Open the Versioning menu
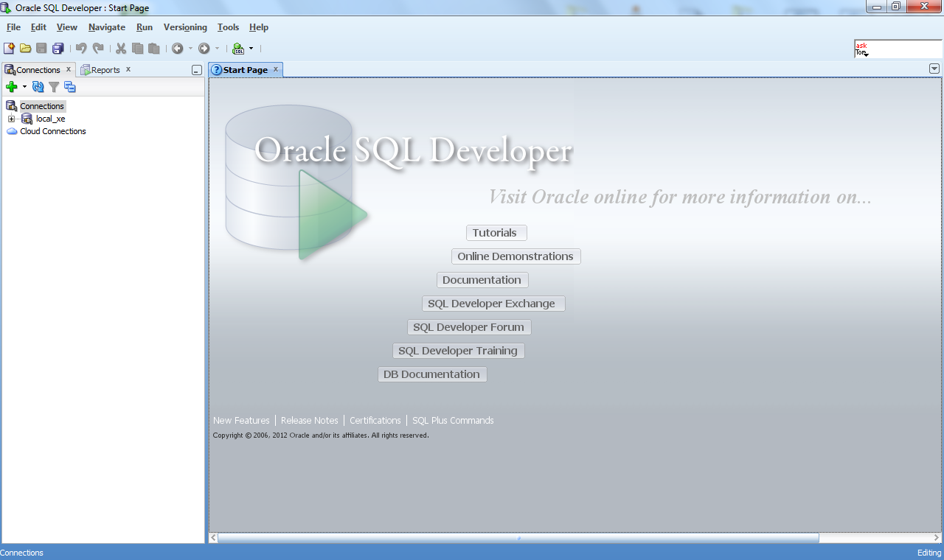Viewport: 944px width, 560px height. [x=185, y=27]
